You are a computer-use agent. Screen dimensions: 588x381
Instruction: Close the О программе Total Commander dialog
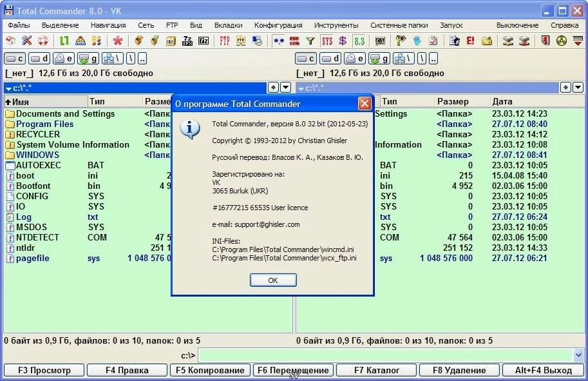365,104
